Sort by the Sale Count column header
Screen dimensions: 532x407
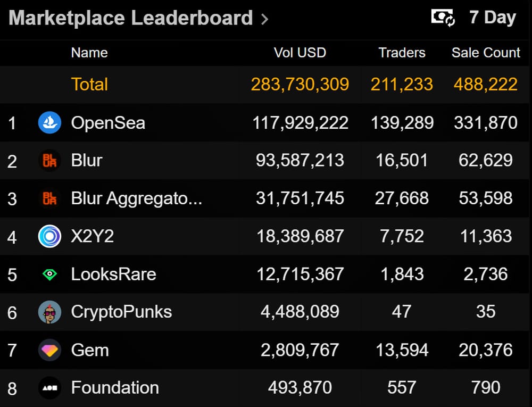(486, 53)
